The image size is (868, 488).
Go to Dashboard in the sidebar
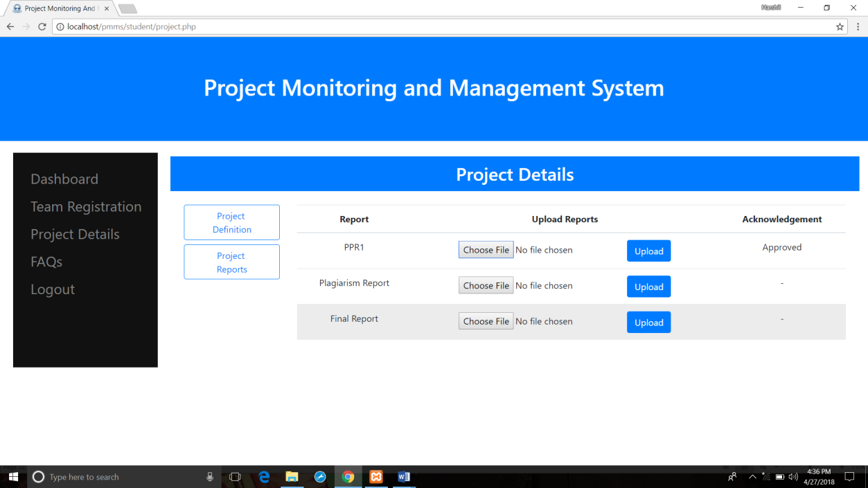click(64, 179)
